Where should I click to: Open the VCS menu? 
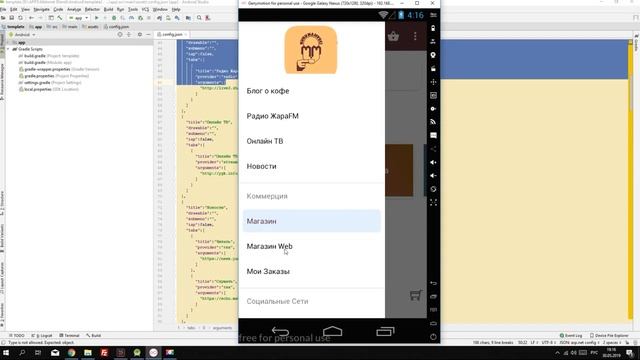tap(145, 9)
